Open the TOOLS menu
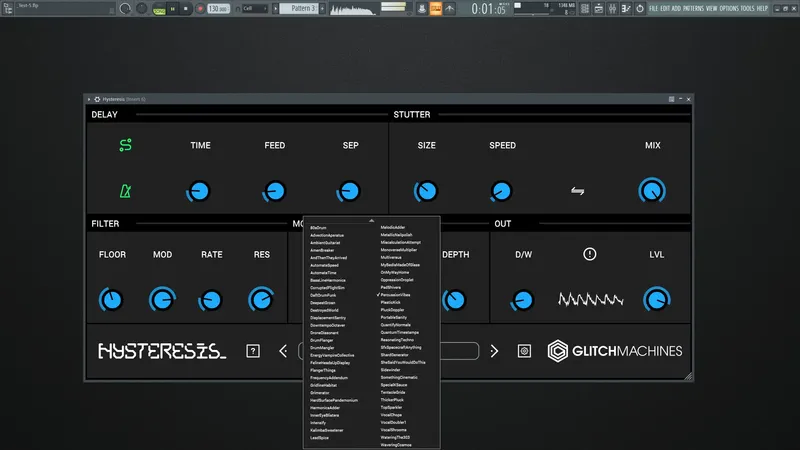 (x=747, y=9)
